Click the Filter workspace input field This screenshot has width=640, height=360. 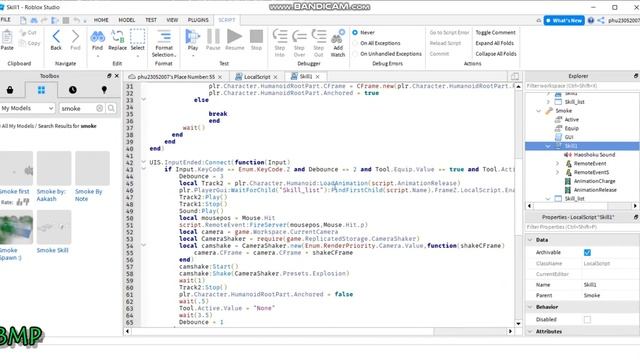[582, 86]
